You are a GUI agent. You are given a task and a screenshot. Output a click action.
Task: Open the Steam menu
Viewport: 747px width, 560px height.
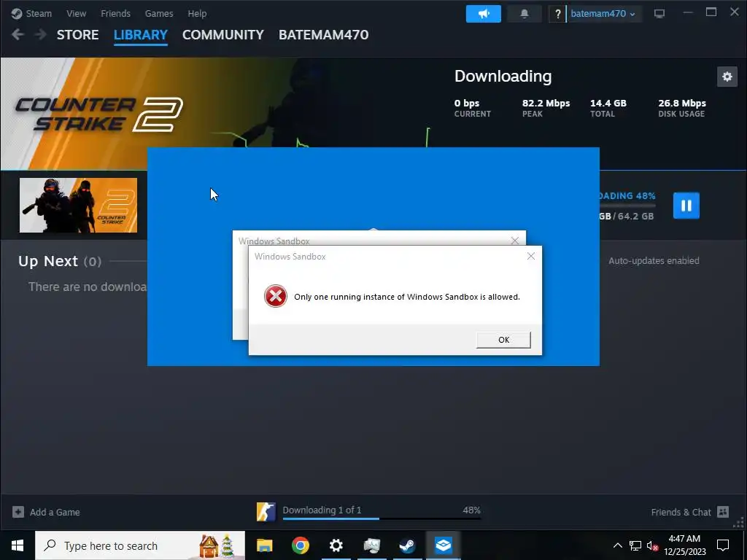[x=31, y=13]
